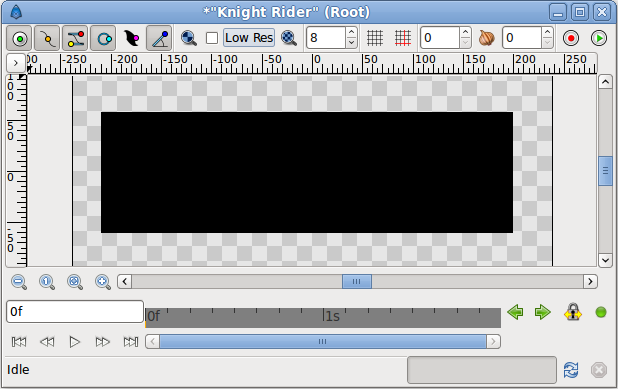The width and height of the screenshot is (618, 389).
Task: Step to previous frame
Action: click(x=47, y=342)
